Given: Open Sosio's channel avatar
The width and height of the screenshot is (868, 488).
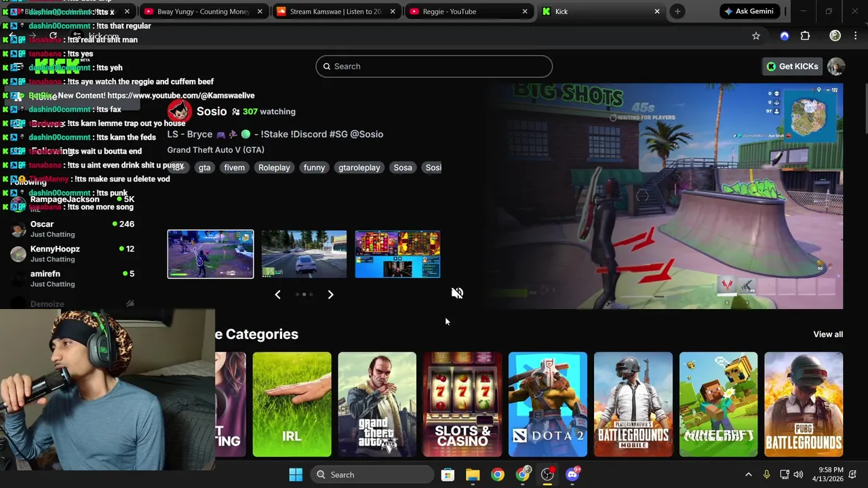Looking at the screenshot, I should pos(180,111).
